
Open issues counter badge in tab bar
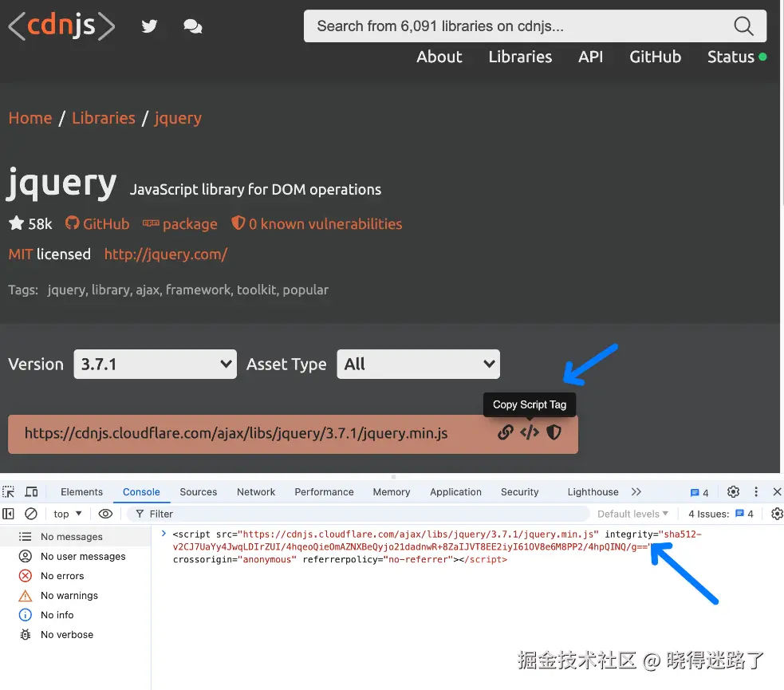[x=699, y=493]
